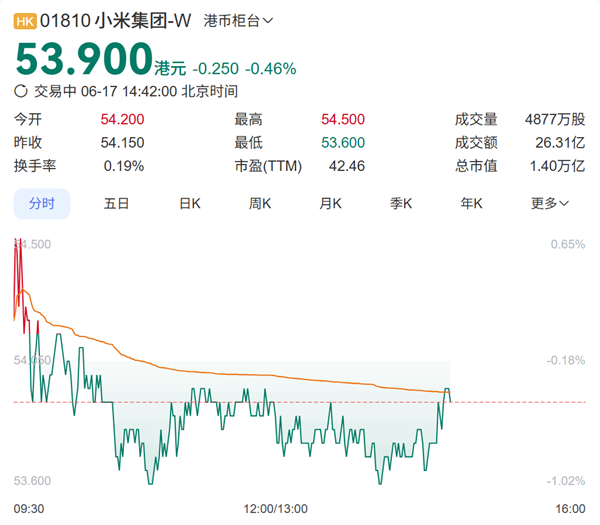Select the 年K yearly candlestick tab

[471, 203]
